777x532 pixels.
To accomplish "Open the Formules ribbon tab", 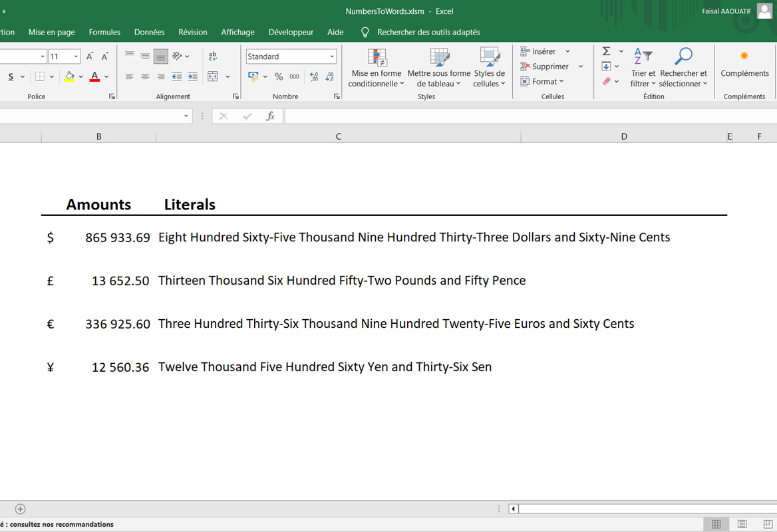I will [x=104, y=32].
